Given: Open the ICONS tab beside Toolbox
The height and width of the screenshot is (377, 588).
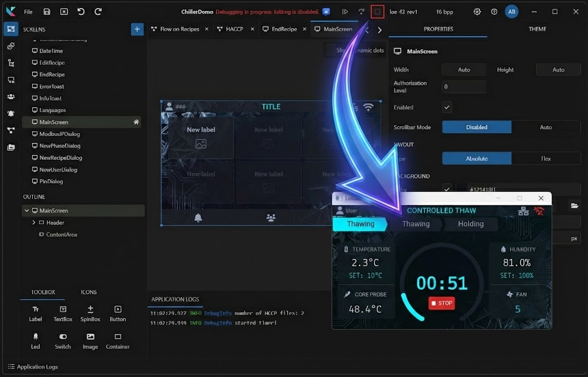Looking at the screenshot, I should (88, 292).
